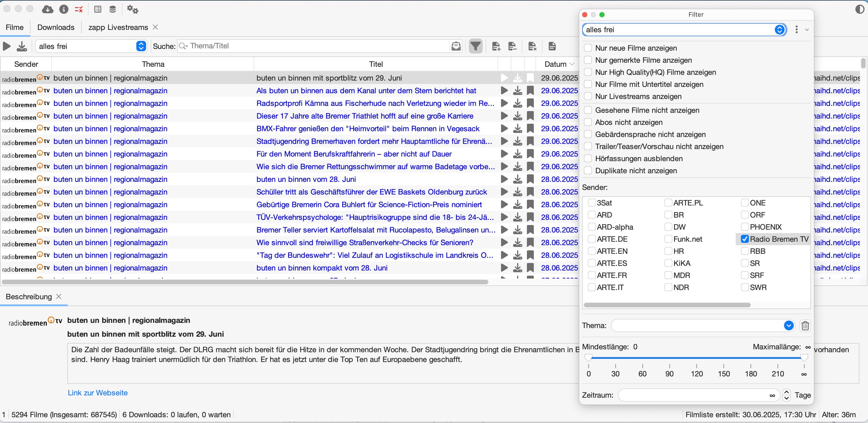
Task: Sort by the Thema column header
Action: pyautogui.click(x=153, y=64)
